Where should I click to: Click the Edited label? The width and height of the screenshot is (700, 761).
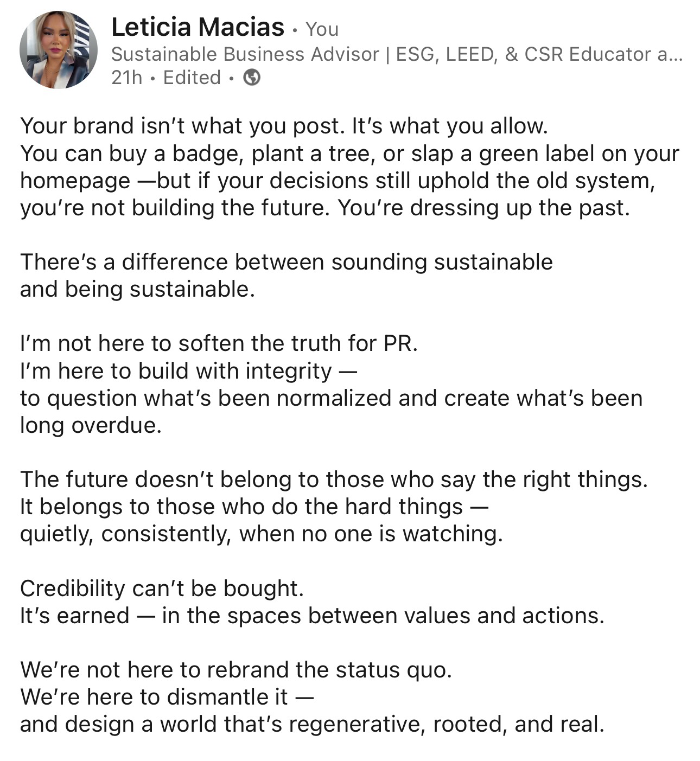point(192,78)
